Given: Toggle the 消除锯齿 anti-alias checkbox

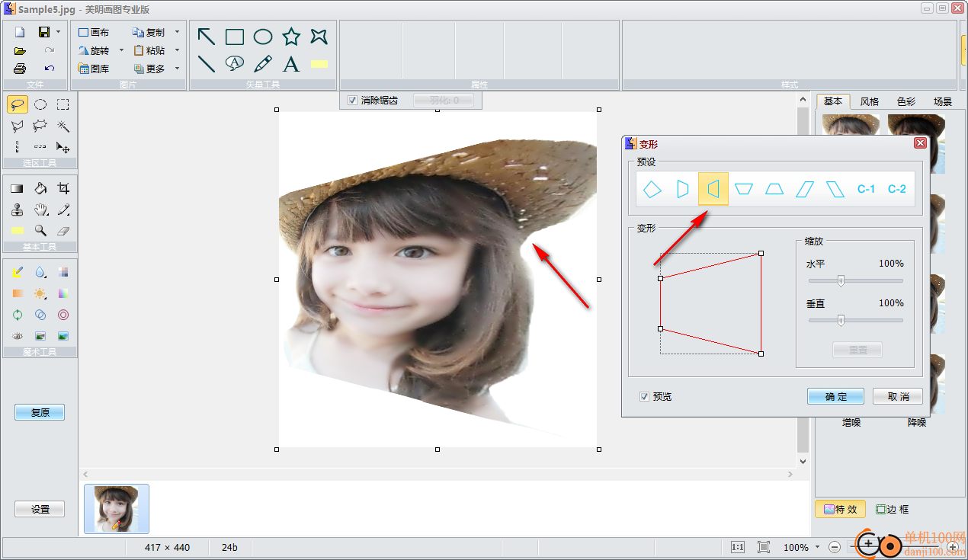Looking at the screenshot, I should (352, 101).
